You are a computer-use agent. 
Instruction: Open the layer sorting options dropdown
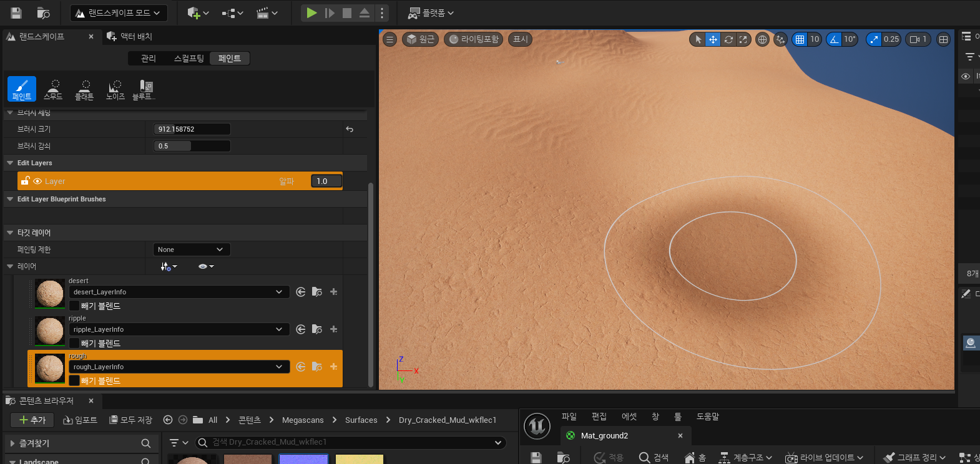click(x=169, y=266)
